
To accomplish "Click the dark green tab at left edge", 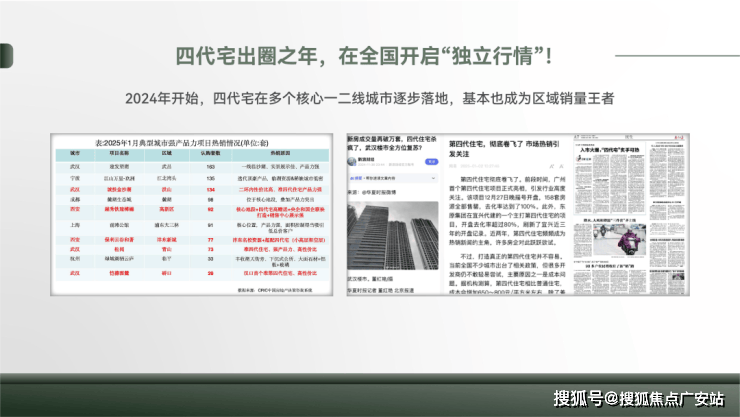I will click(x=6, y=56).
